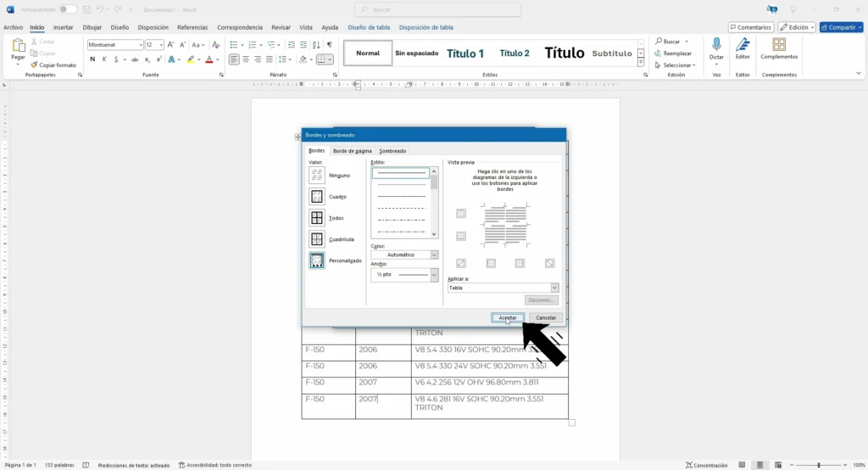Switch to the Sombreado tab
Image resolution: width=868 pixels, height=470 pixels.
pos(392,151)
